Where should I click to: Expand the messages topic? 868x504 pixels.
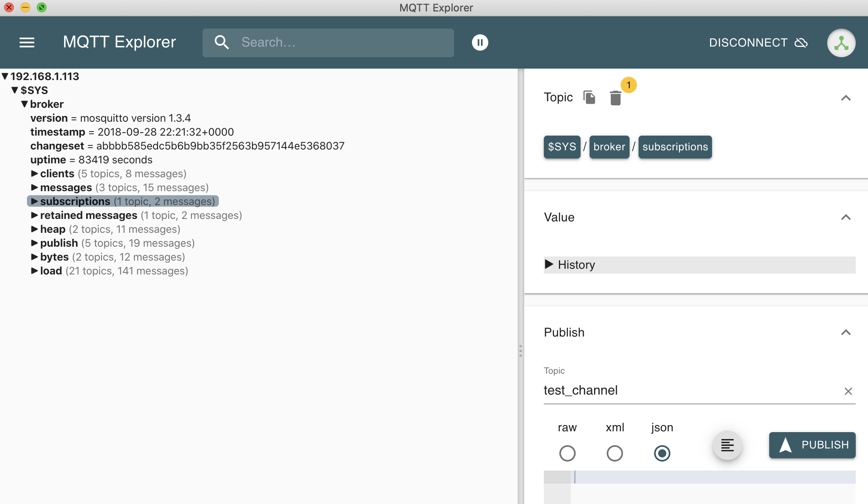coord(34,187)
